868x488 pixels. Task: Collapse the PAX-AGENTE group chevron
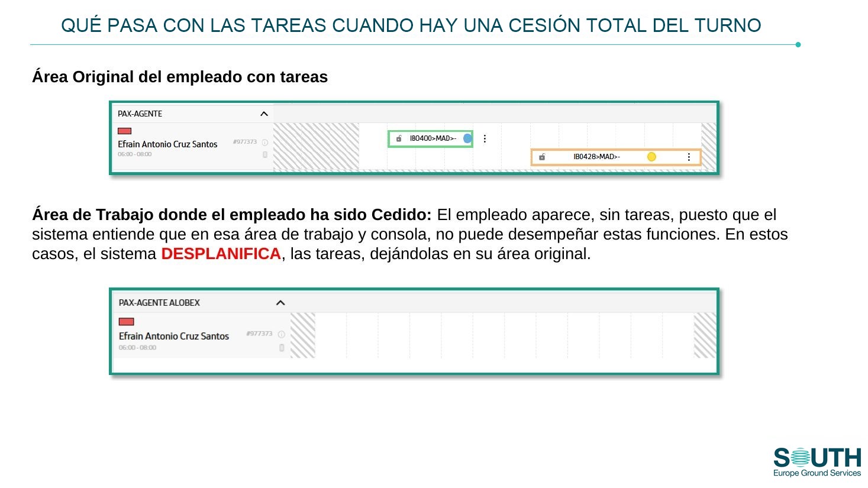264,114
